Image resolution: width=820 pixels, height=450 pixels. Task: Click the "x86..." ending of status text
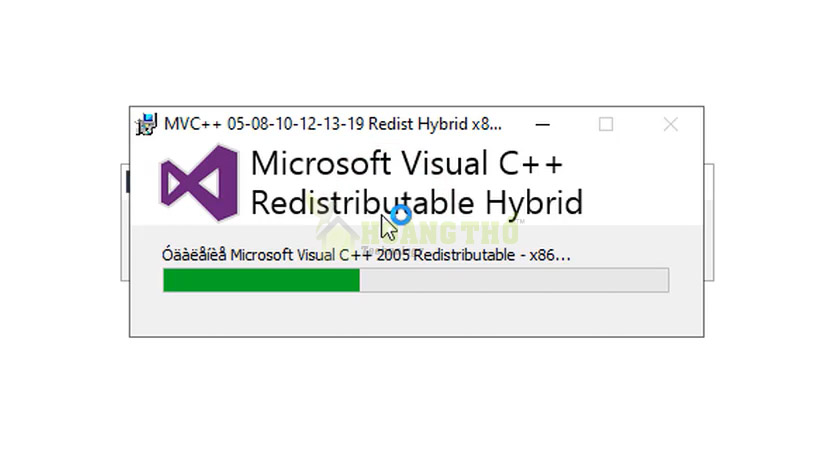click(550, 255)
